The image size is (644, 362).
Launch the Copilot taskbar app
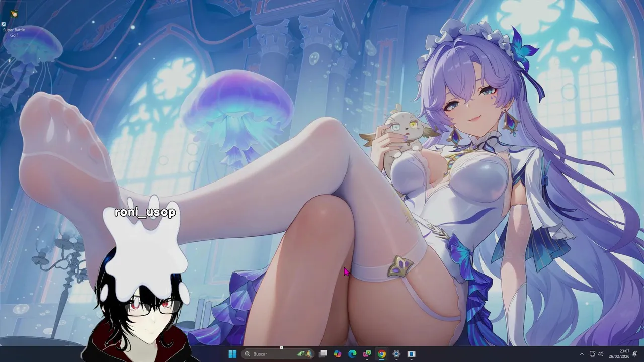tap(338, 354)
